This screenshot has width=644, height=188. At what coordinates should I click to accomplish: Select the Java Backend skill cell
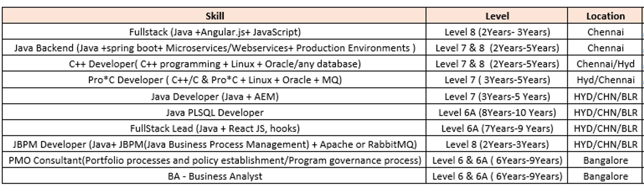(x=214, y=48)
